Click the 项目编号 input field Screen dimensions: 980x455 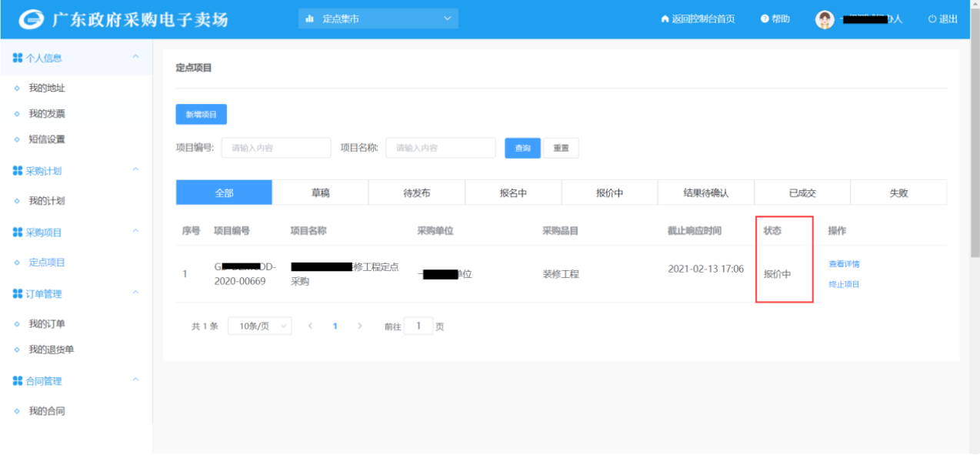(x=275, y=148)
